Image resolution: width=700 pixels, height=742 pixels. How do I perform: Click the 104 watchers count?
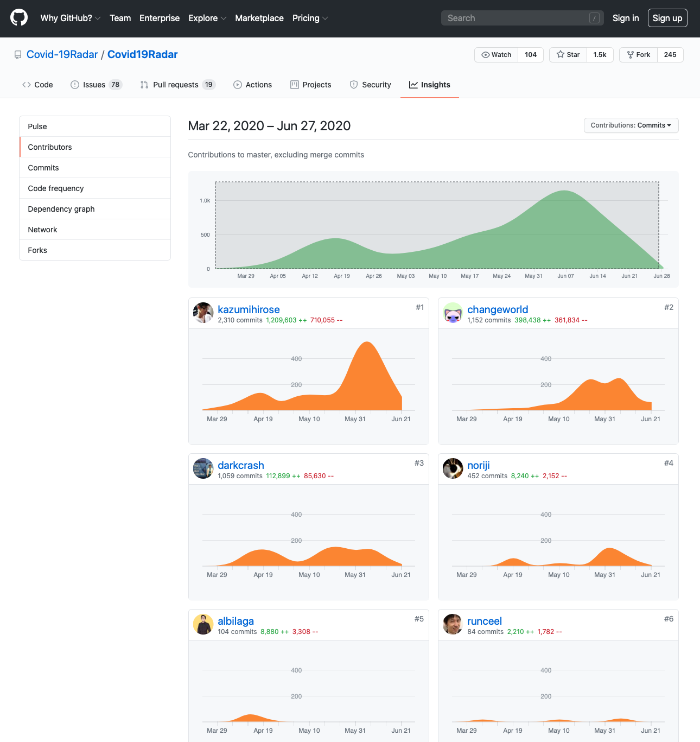pos(531,55)
